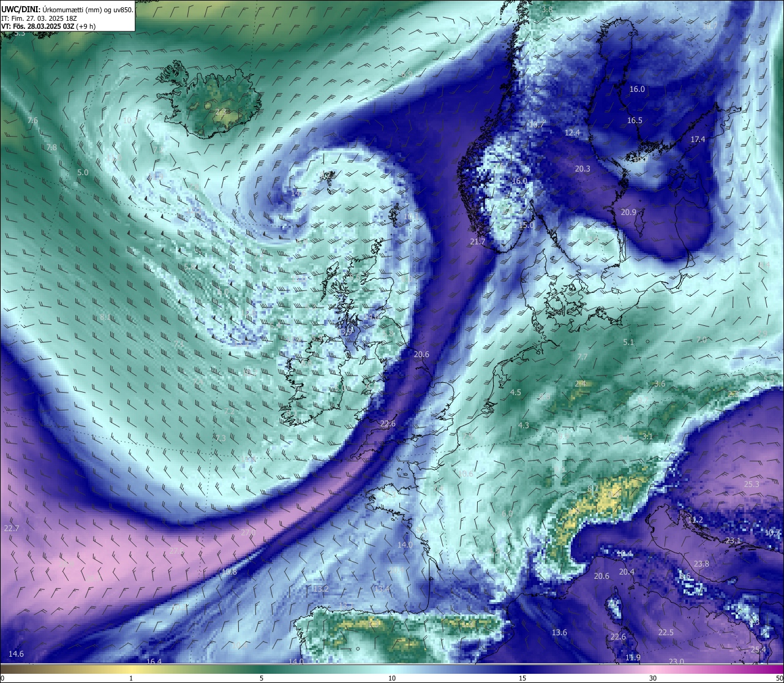Image resolution: width=784 pixels, height=683 pixels.
Task: Click the 16.5 value over Finland
Action: pyautogui.click(x=635, y=120)
